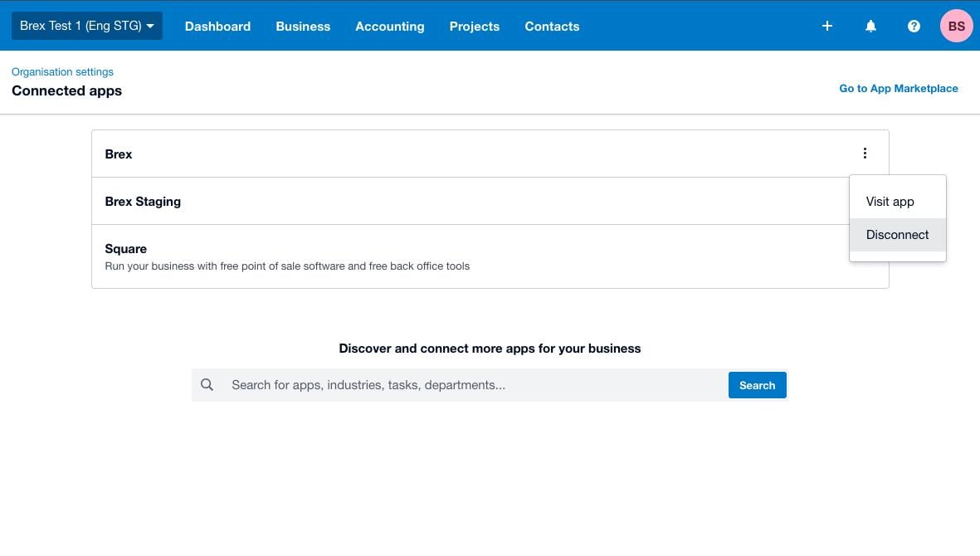Open the Projects section

[474, 26]
